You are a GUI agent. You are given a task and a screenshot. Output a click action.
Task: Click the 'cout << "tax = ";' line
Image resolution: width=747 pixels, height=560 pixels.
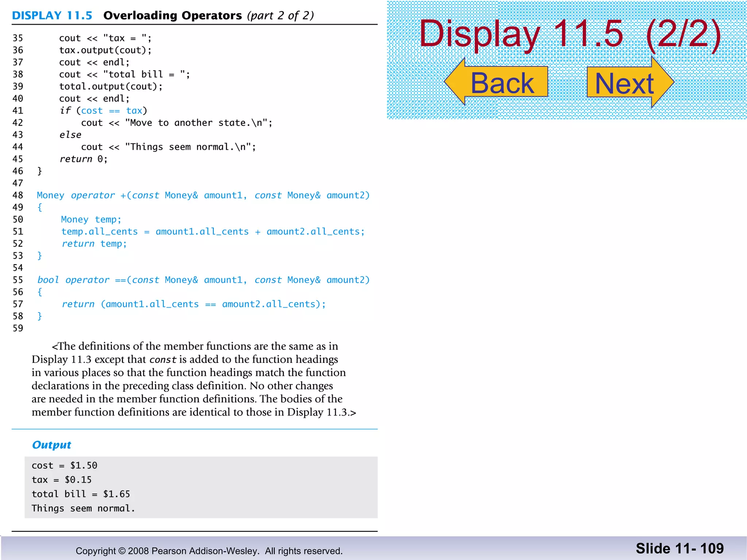(105, 38)
